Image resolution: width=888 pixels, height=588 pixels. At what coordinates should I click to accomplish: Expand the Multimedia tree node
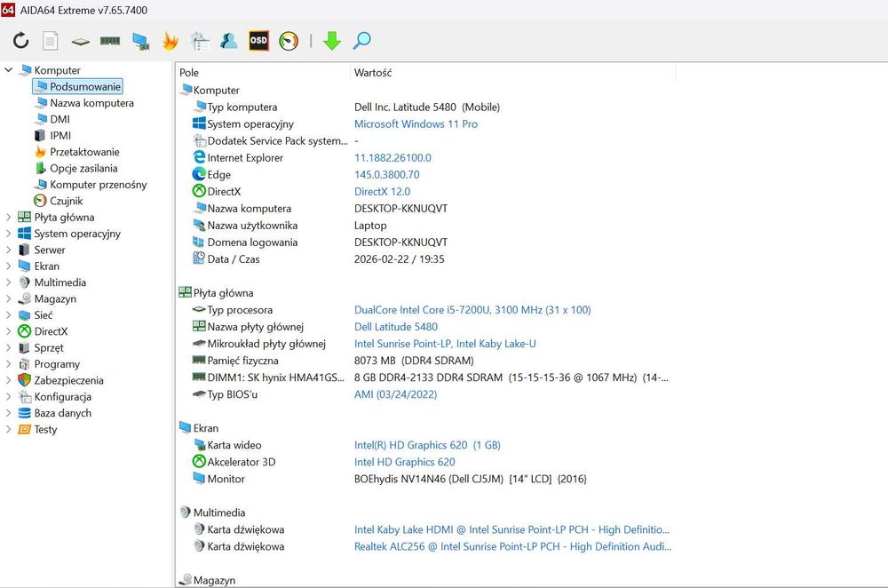(9, 282)
